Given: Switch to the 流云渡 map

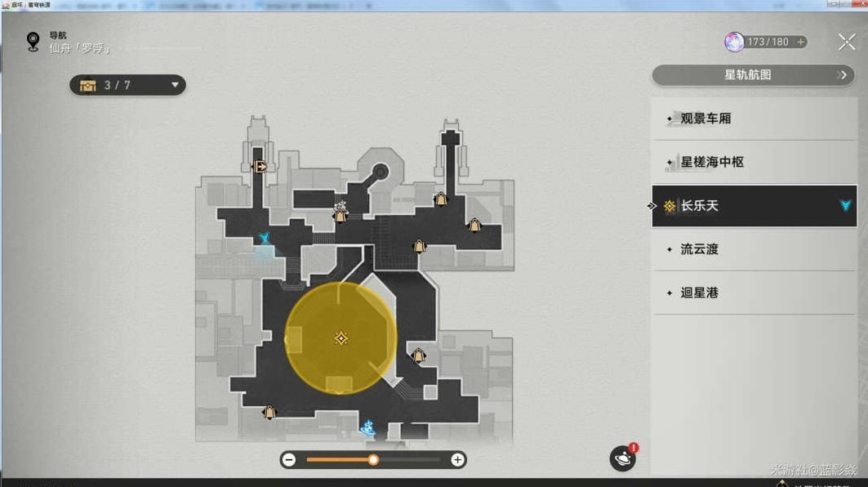Looking at the screenshot, I should pos(699,249).
